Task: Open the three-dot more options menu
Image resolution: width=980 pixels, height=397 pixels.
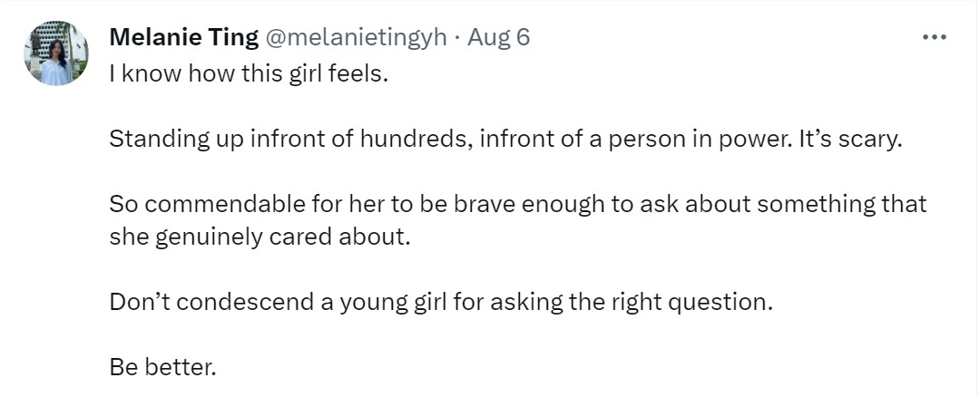Action: (x=934, y=37)
